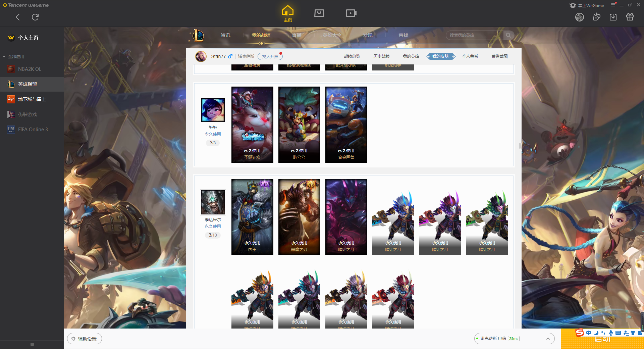Select 伪装游戏 in the sidebar
This screenshot has width=644, height=349.
32,114
